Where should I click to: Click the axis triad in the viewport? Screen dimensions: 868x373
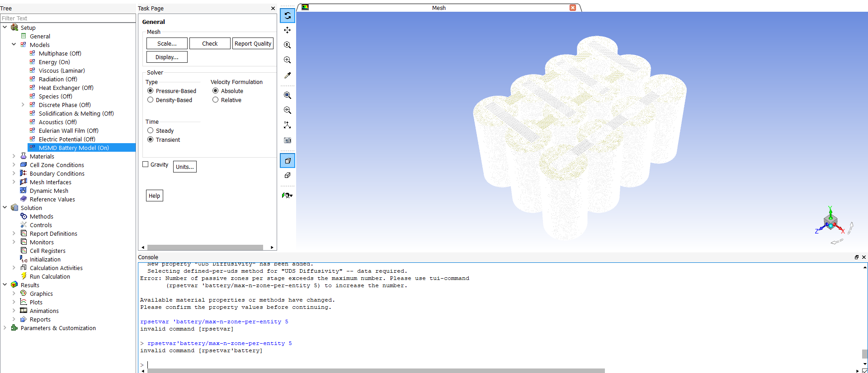click(830, 222)
